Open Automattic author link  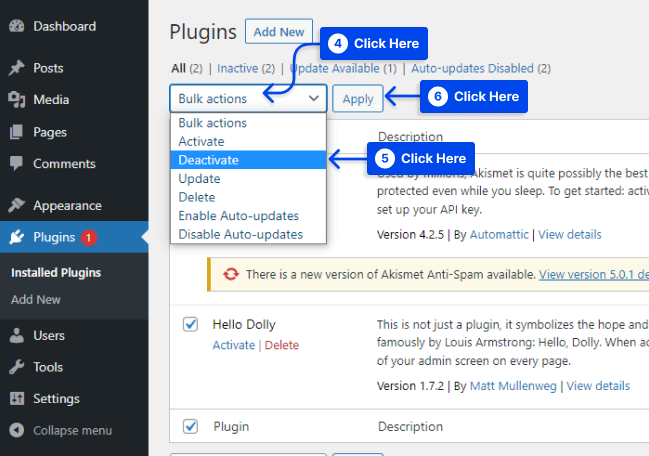pyautogui.click(x=499, y=235)
